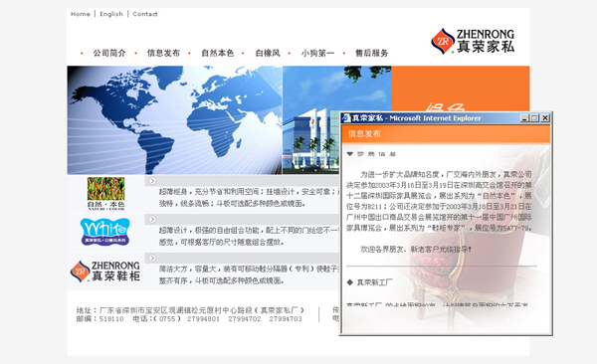Click the Zhenrong logo in header
597x364 pixels.
[473, 41]
